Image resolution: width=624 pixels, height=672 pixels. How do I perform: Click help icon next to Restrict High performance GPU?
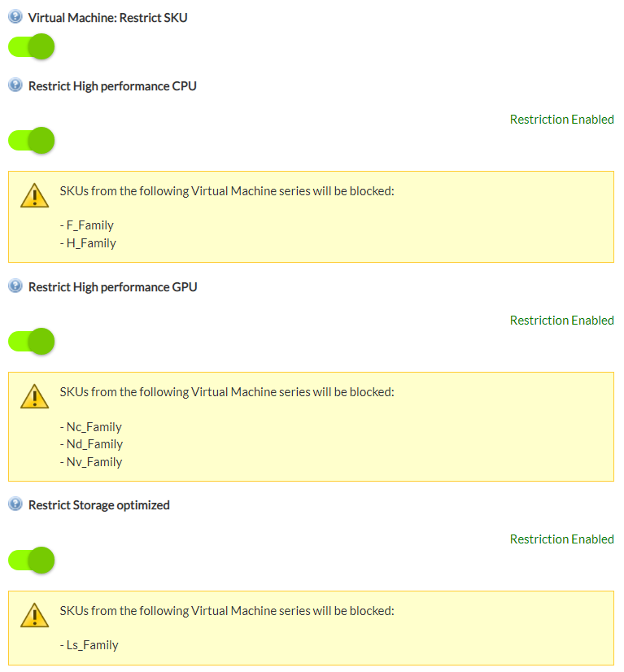15,286
